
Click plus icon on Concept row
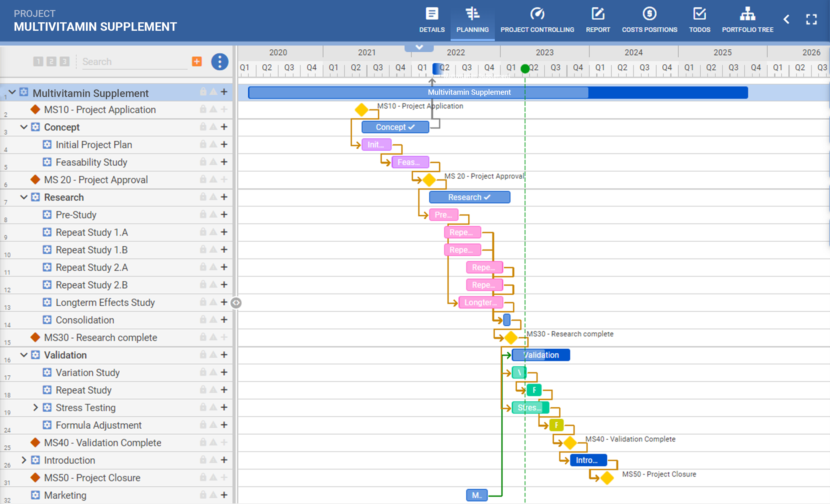pos(224,127)
